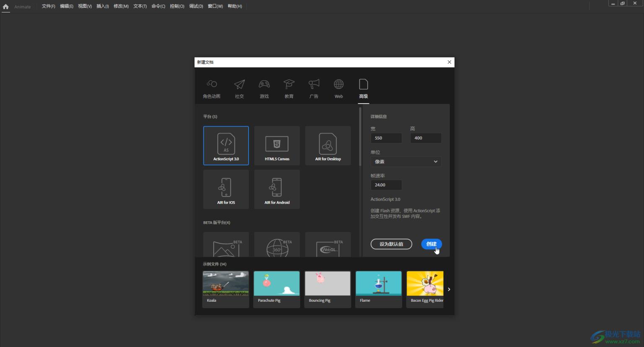Choose the ActionScript 3.0 platform
Screen dimensions: 644x347
click(226, 145)
